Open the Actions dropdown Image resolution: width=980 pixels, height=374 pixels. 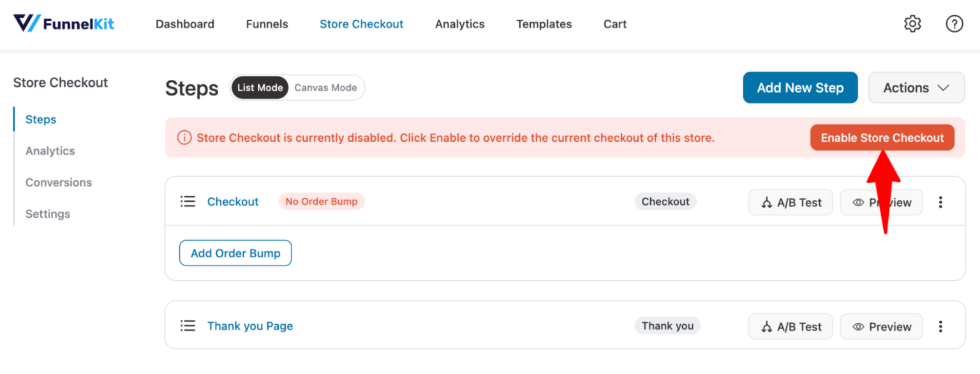(916, 87)
